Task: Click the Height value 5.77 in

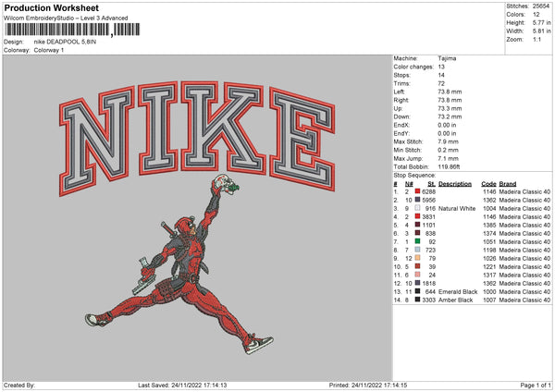Action: pos(541,22)
